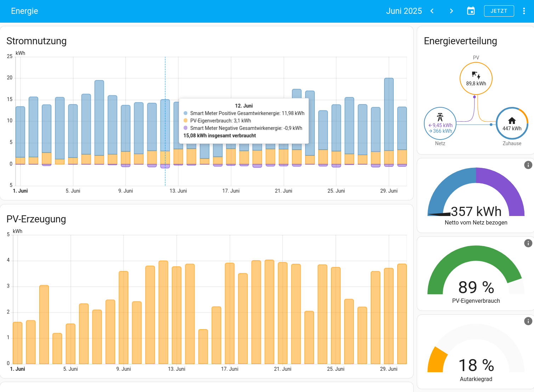Screen dimensions: 534x392
Task: Click the Energie title in header
Action: point(24,11)
